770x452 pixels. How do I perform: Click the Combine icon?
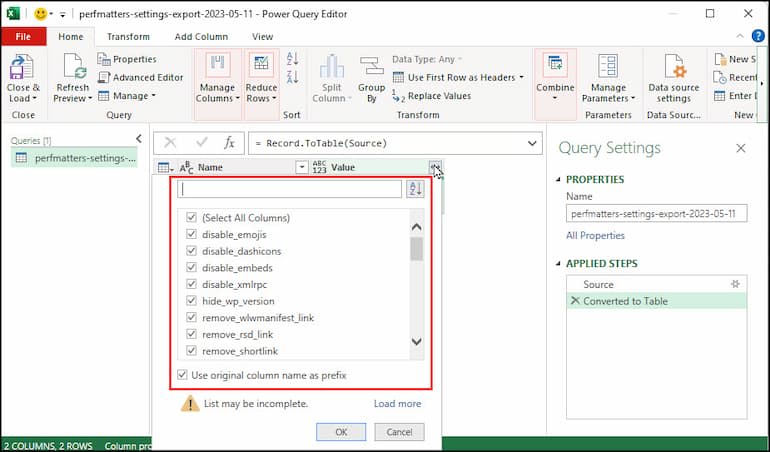pyautogui.click(x=555, y=66)
